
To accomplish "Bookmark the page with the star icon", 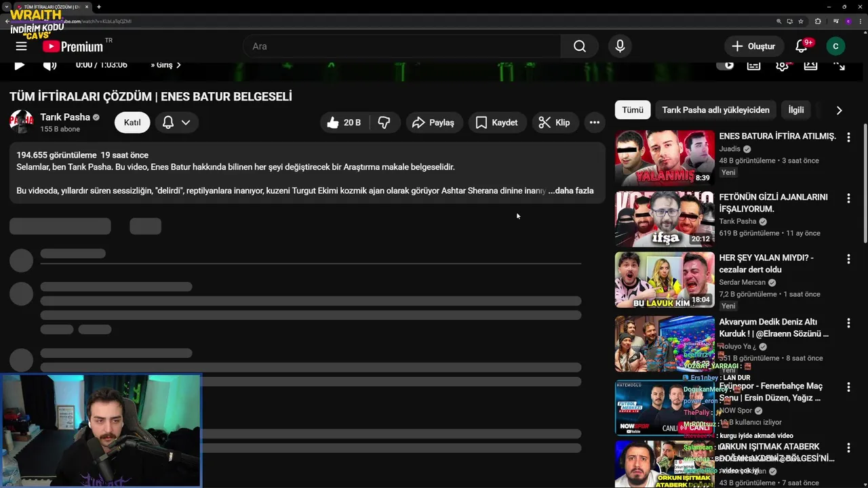I will [x=801, y=21].
